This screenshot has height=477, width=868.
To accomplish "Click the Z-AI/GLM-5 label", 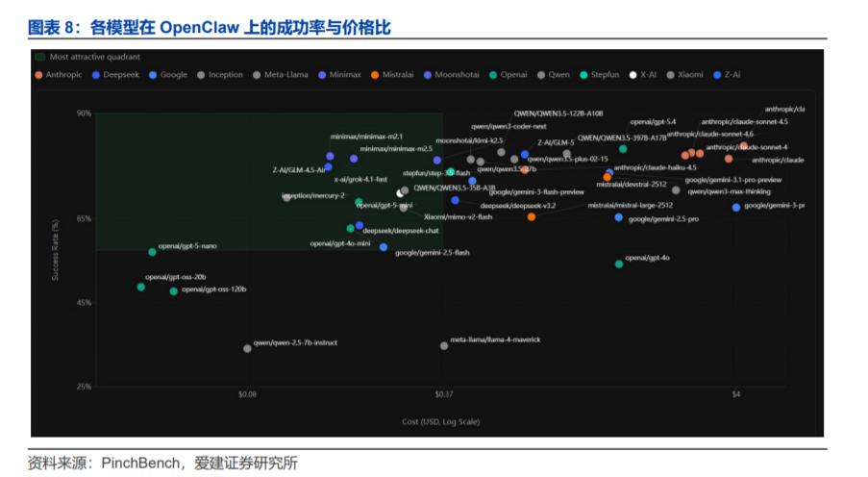I will coord(556,143).
